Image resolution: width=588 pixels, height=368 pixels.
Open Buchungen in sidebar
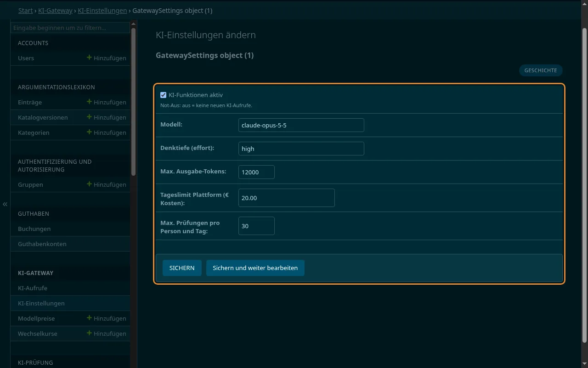[34, 229]
